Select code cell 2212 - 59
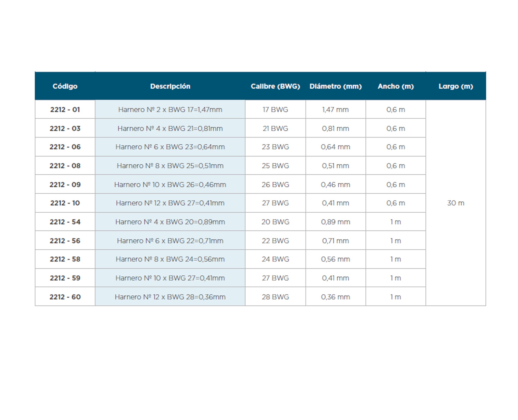518x420 pixels. [x=65, y=278]
